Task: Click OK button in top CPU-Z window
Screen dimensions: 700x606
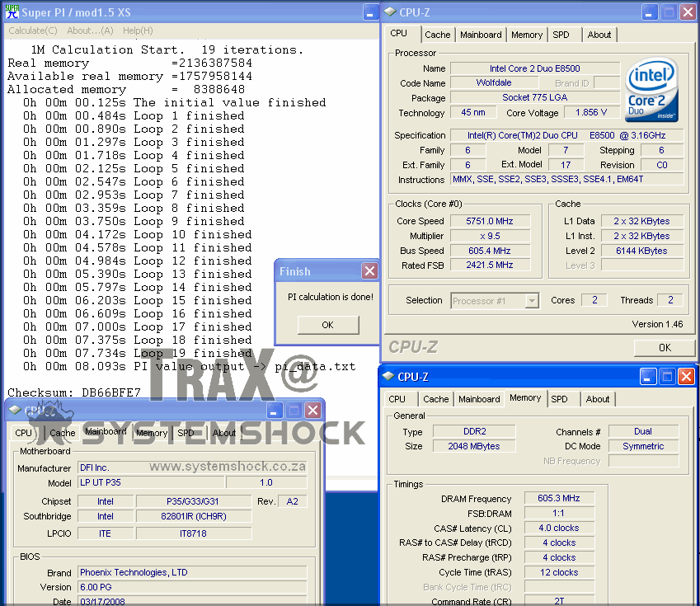Action: [665, 348]
